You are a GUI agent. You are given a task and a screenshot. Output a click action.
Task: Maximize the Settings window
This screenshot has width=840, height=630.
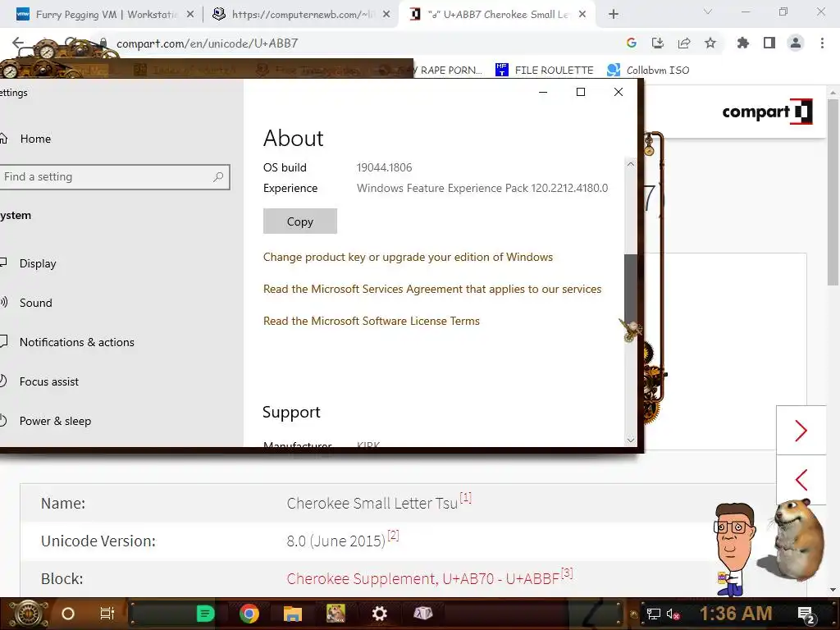coord(580,92)
